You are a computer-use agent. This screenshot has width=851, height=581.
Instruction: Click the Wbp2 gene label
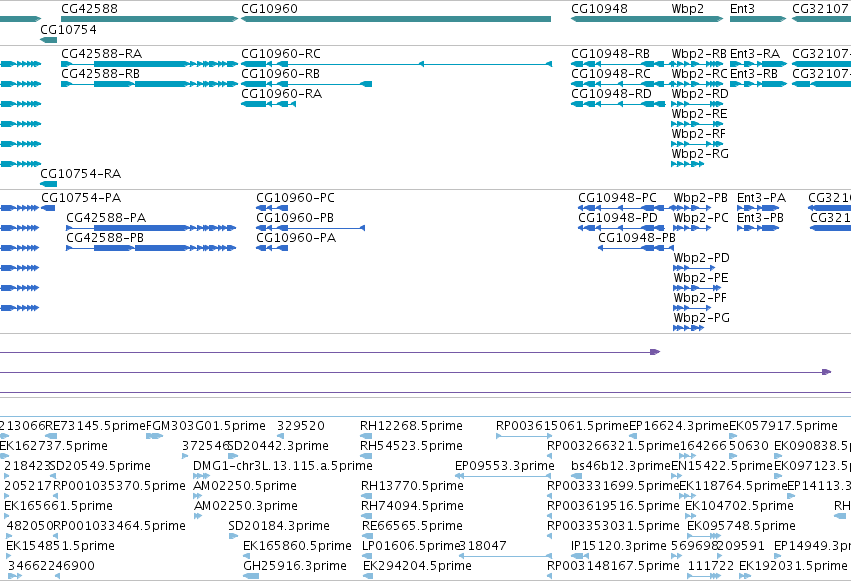click(687, 9)
